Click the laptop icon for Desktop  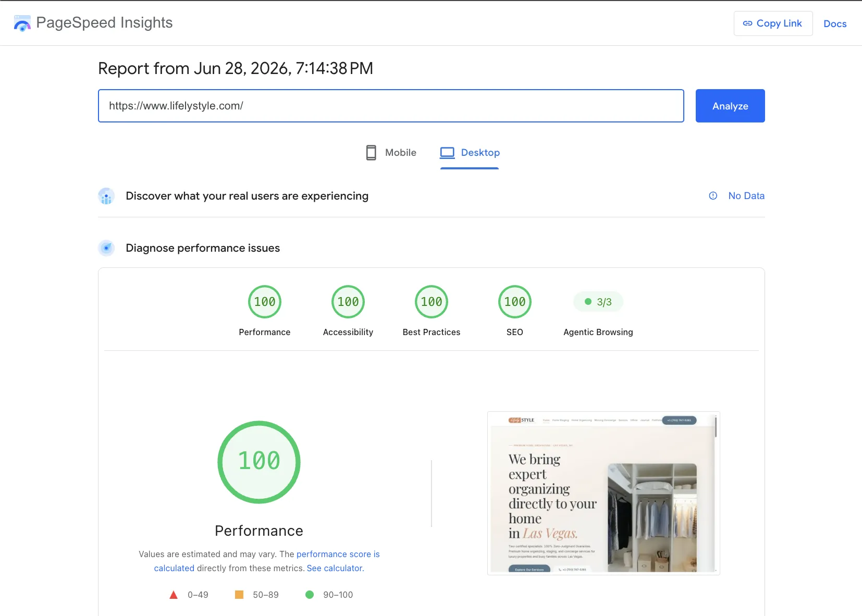[447, 153]
